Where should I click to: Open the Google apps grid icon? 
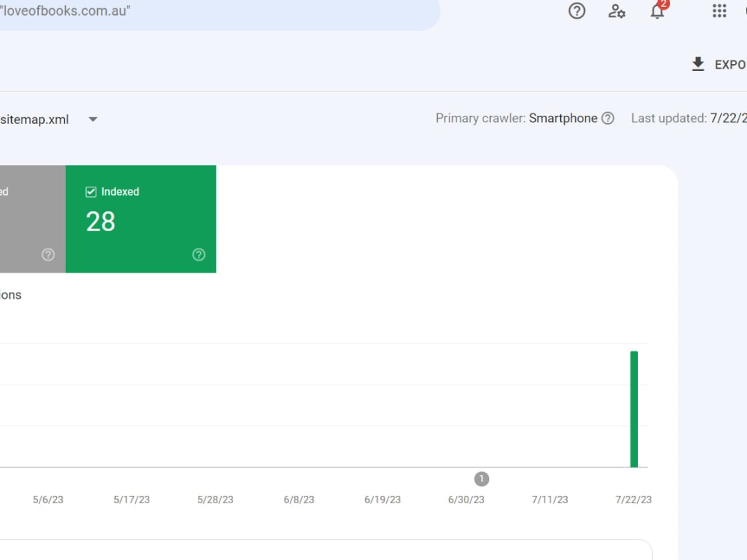[x=719, y=10]
